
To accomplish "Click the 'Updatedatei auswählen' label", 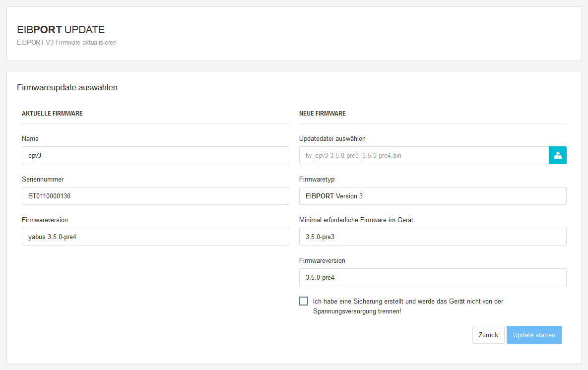I will [x=332, y=139].
